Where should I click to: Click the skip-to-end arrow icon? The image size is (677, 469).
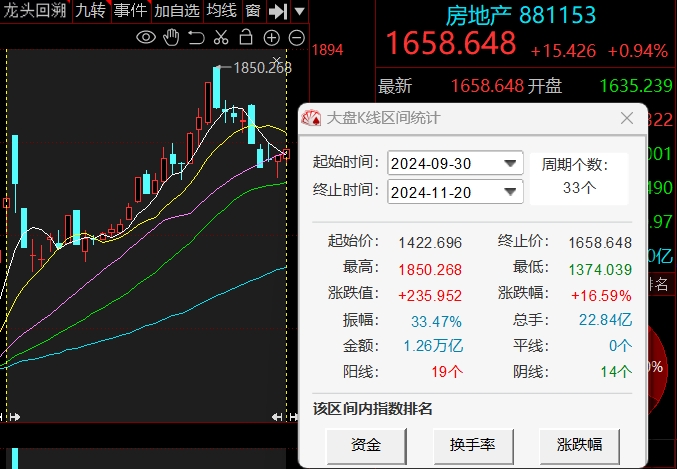(x=279, y=11)
